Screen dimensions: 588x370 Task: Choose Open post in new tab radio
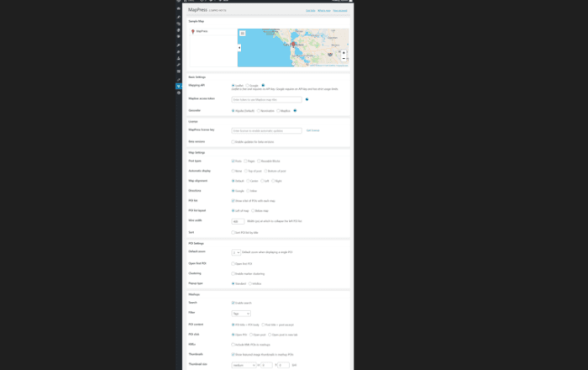pos(270,335)
